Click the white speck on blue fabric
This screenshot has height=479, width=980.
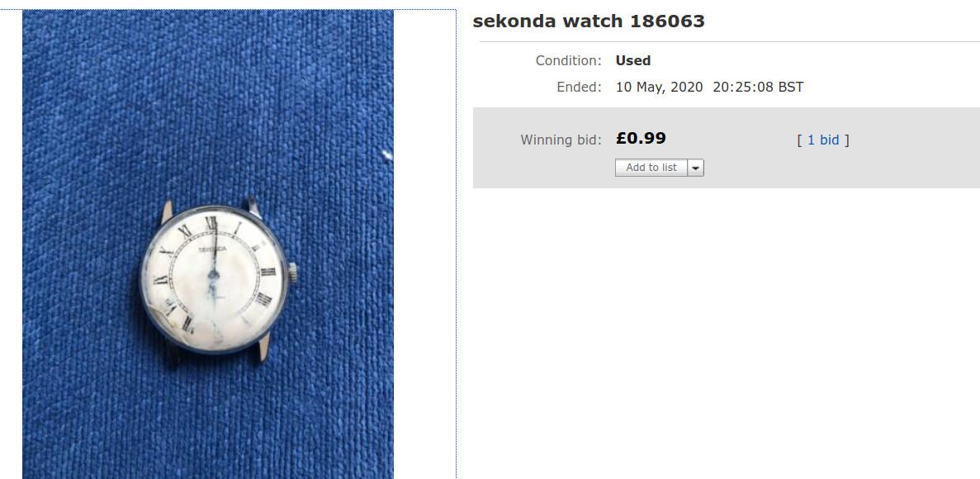pyautogui.click(x=387, y=154)
